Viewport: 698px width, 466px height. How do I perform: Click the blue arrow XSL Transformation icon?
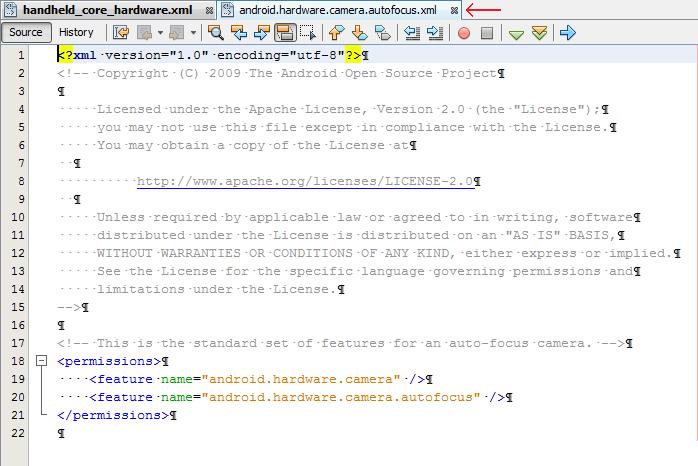point(568,33)
